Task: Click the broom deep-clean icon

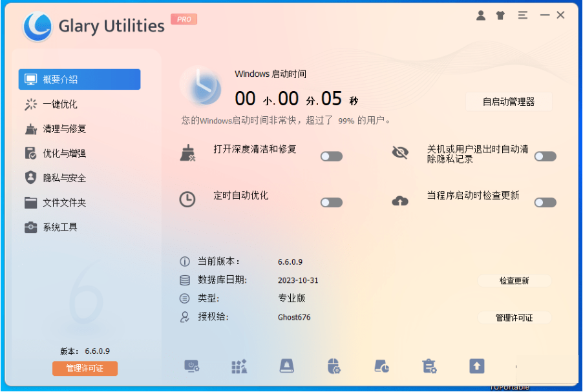Action: coord(189,154)
